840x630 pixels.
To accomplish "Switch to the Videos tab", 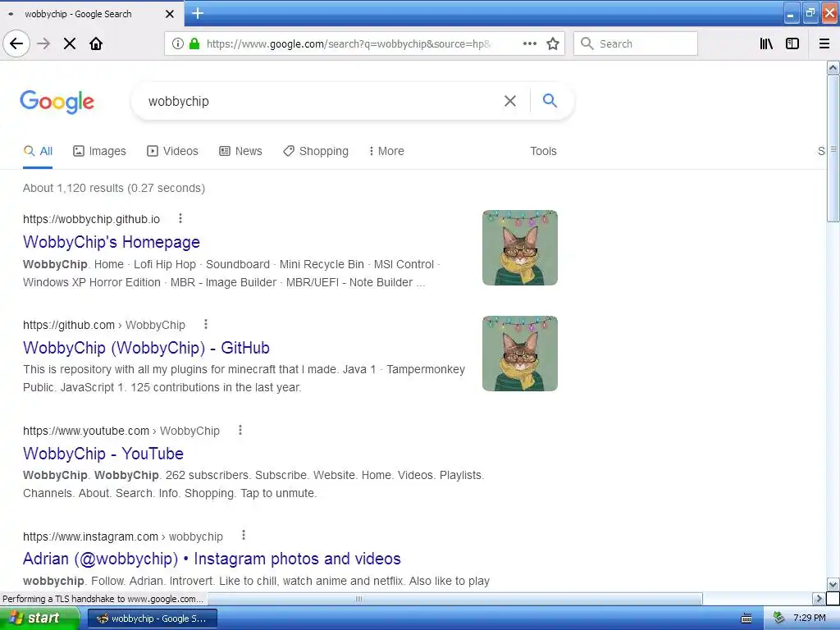I will tap(172, 151).
